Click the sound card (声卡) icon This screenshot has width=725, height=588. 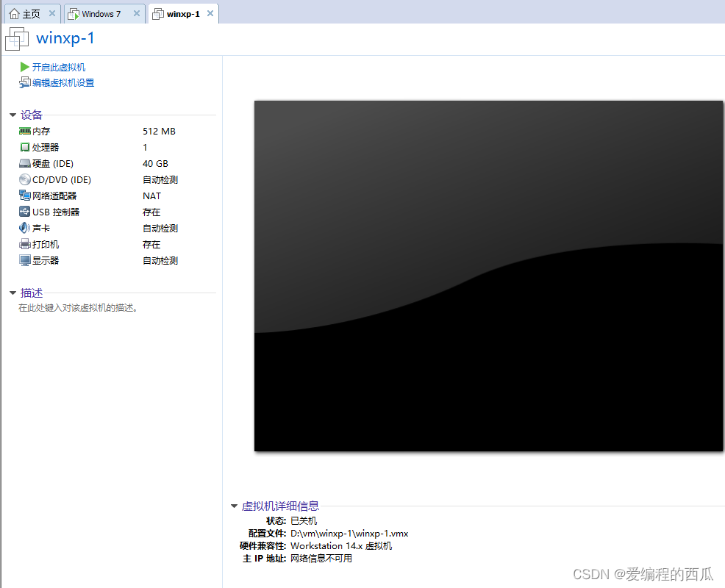[x=25, y=228]
